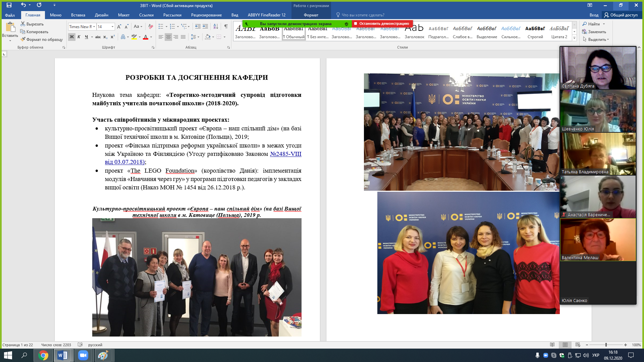Click Остановить демонстрацию button
The width and height of the screenshot is (644, 362).
tap(383, 24)
